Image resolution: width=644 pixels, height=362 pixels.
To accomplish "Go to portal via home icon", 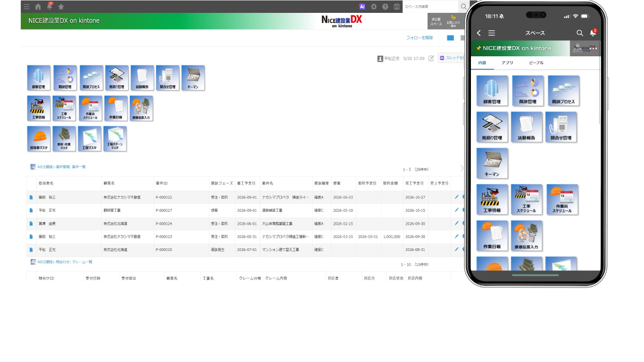I will coord(38,6).
